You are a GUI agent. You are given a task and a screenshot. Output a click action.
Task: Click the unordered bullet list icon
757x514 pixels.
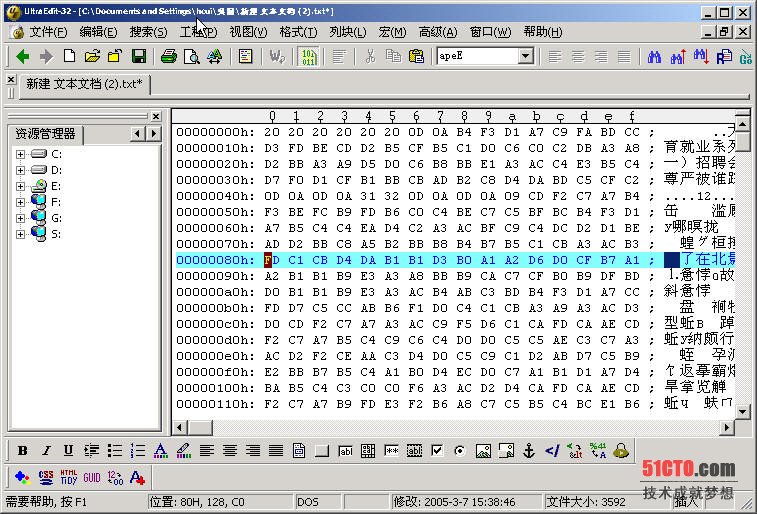[114, 451]
